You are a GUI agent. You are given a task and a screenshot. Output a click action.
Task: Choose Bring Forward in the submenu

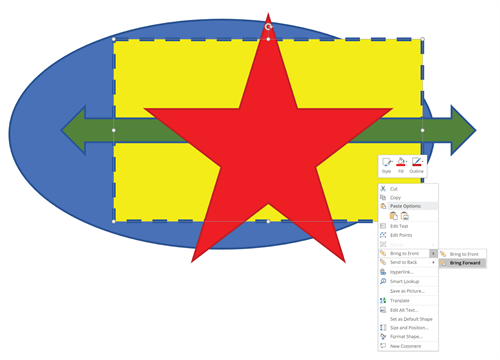click(x=462, y=263)
